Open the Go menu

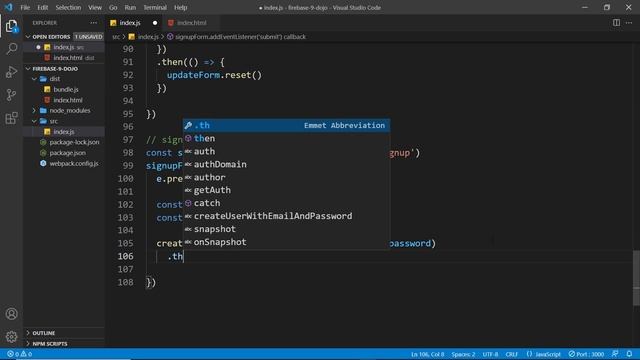[x=113, y=7]
